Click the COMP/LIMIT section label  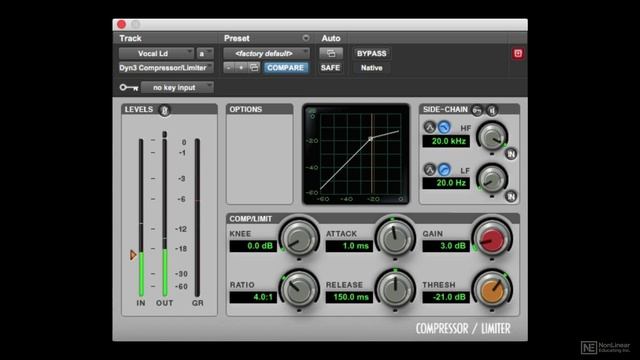pos(251,219)
